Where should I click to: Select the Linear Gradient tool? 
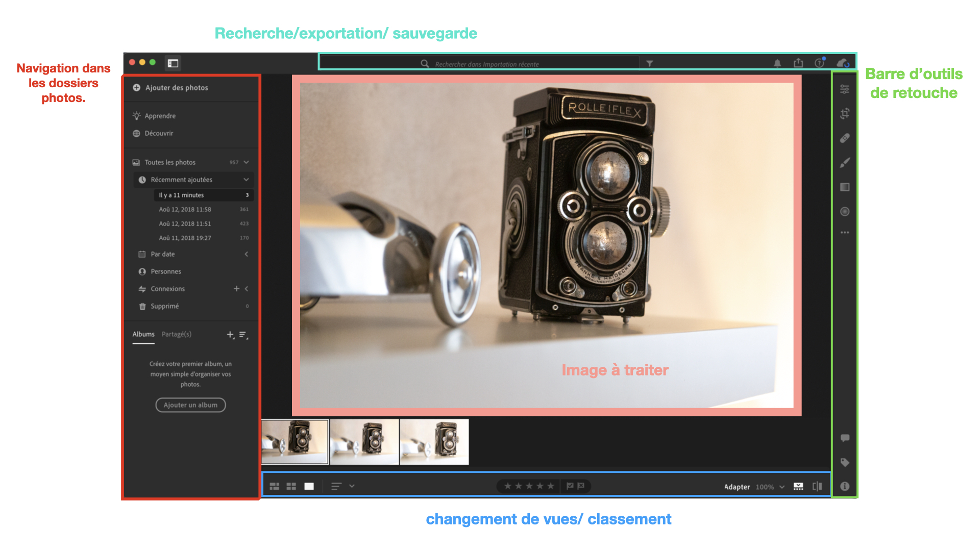(845, 187)
